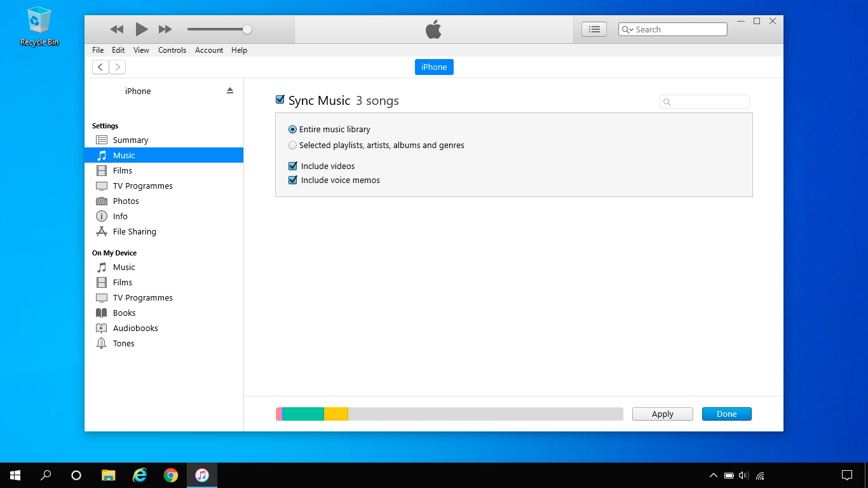Screen dimensions: 868x488
Task: Click the volume slider knob
Action: [x=247, y=29]
